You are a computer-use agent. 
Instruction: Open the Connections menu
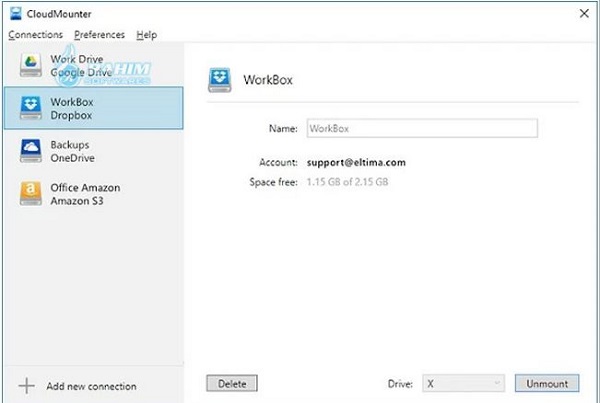tap(36, 35)
